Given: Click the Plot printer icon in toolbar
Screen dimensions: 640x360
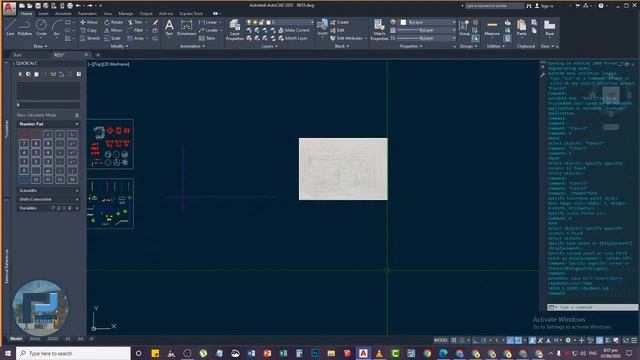Looking at the screenshot, I should point(70,6).
